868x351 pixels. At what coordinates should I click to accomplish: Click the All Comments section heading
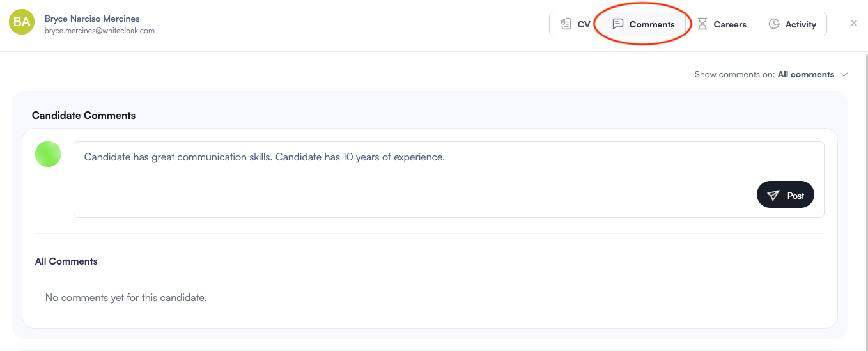(66, 261)
